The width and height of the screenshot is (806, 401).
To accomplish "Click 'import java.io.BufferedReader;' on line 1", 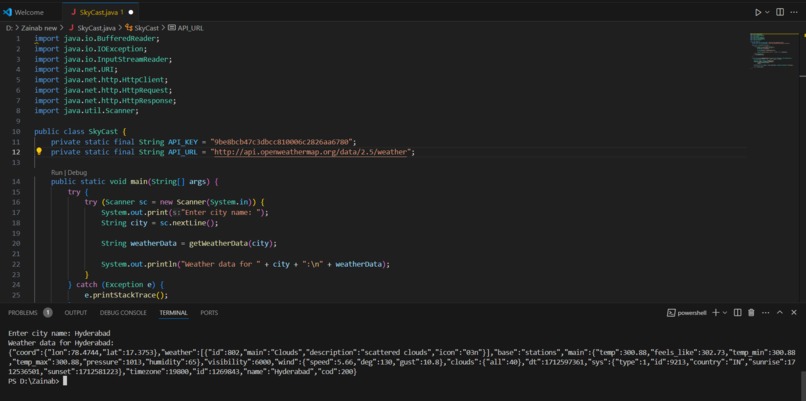I will click(x=97, y=39).
